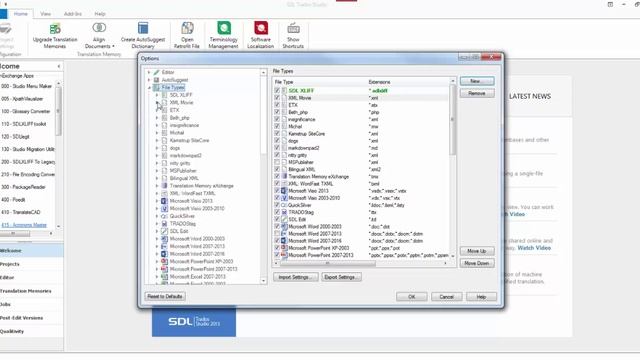This screenshot has width=640, height=360.
Task: Switch to the View ribbon tab
Action: [45, 14]
